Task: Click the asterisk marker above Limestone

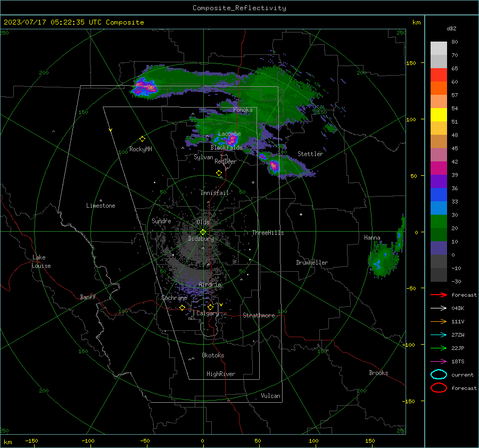Action: (x=101, y=201)
